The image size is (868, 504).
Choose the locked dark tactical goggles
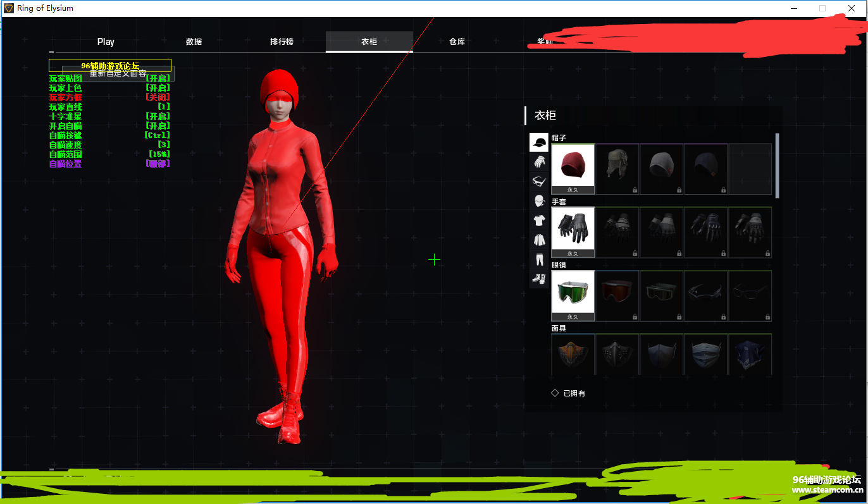662,296
